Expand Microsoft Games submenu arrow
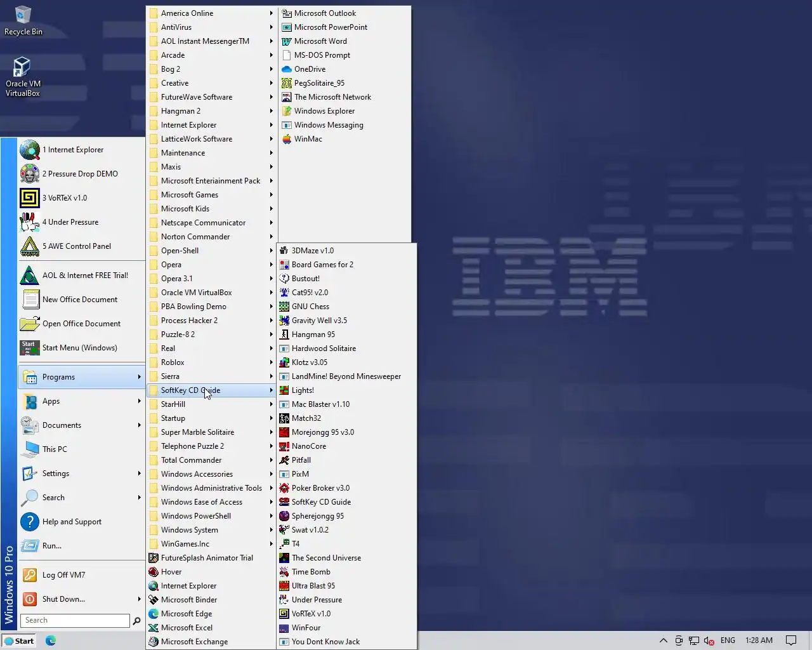The width and height of the screenshot is (812, 650). [x=271, y=195]
